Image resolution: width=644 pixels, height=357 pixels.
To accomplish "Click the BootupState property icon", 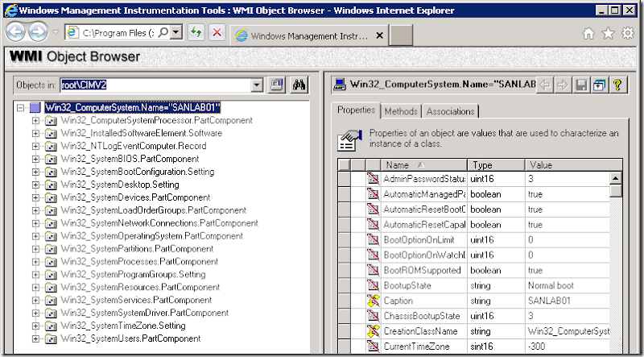I will [373, 285].
